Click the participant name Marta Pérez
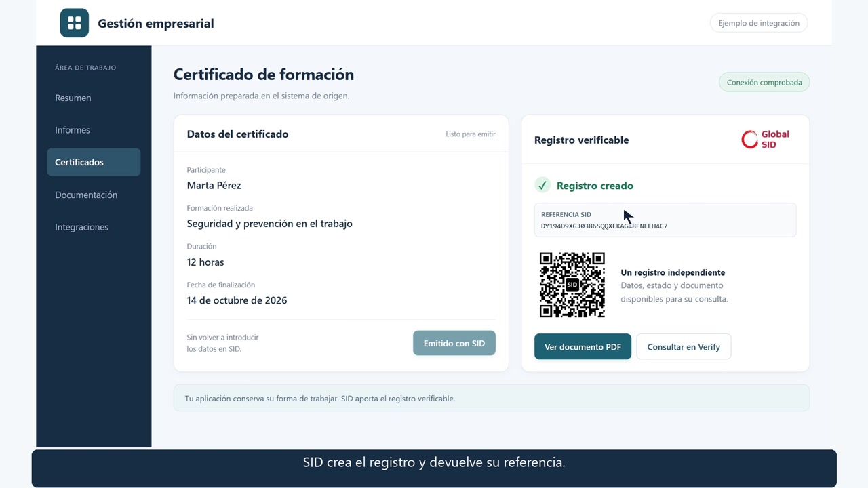The image size is (868, 488). (x=214, y=185)
